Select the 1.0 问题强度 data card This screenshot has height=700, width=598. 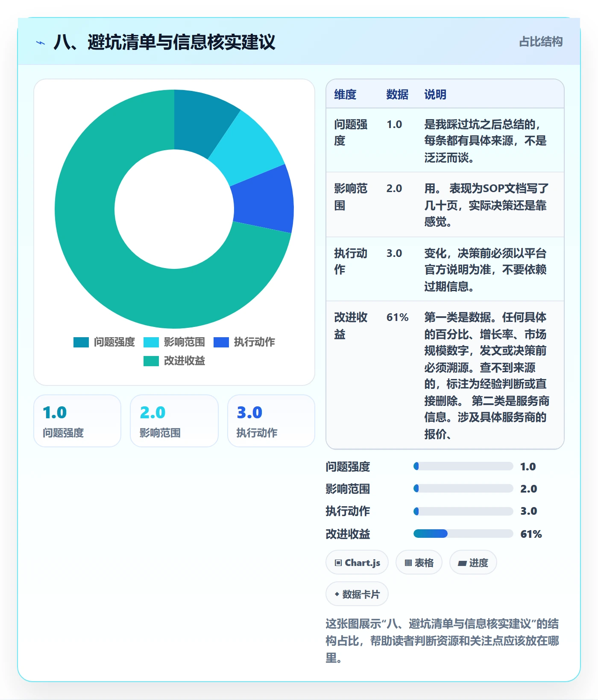77,421
